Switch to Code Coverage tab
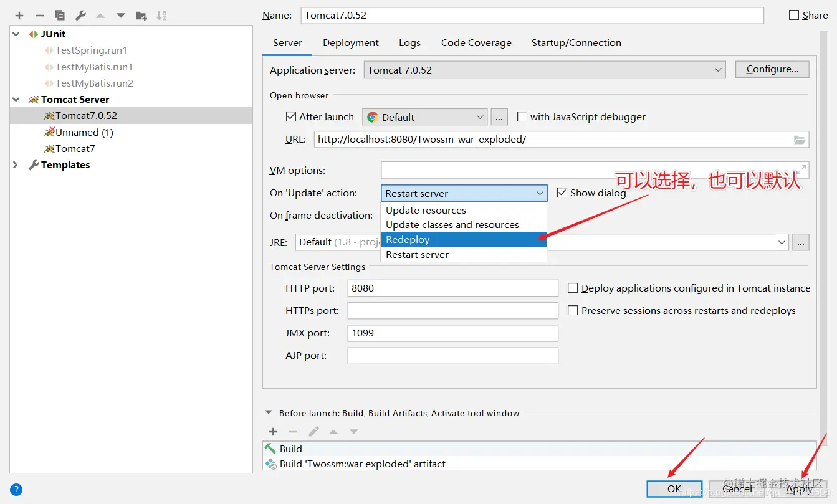 point(476,43)
